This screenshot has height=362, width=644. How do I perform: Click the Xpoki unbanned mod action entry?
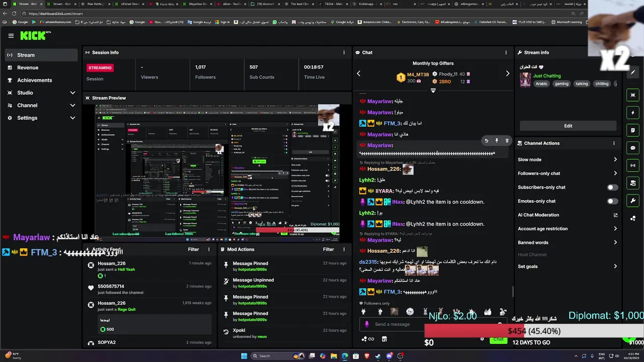[285, 333]
